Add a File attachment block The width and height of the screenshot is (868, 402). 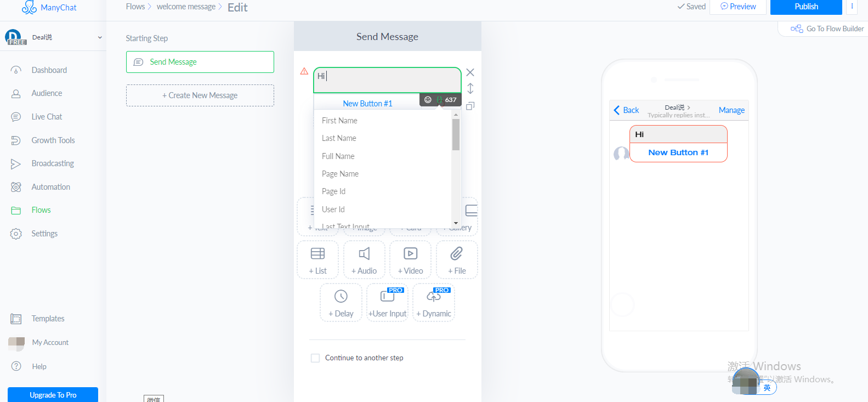457,260
